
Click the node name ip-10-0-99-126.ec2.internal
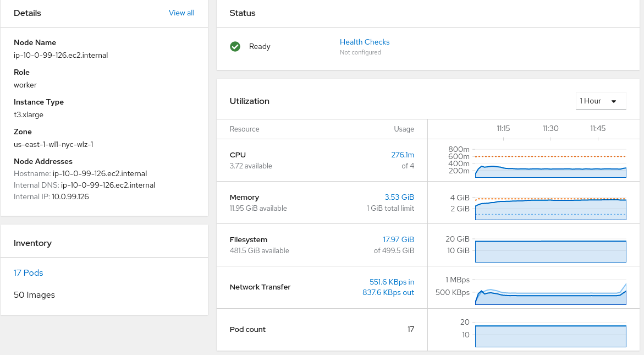(60, 55)
